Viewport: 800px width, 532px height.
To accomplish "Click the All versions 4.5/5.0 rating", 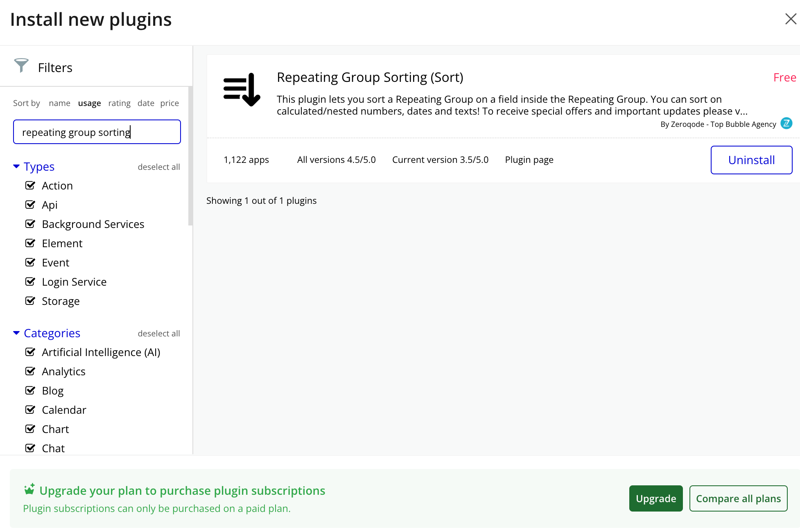I will coord(336,160).
